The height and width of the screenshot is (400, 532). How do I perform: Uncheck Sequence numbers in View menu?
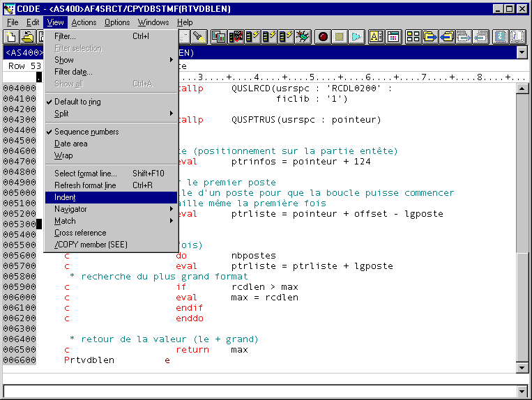tap(86, 132)
